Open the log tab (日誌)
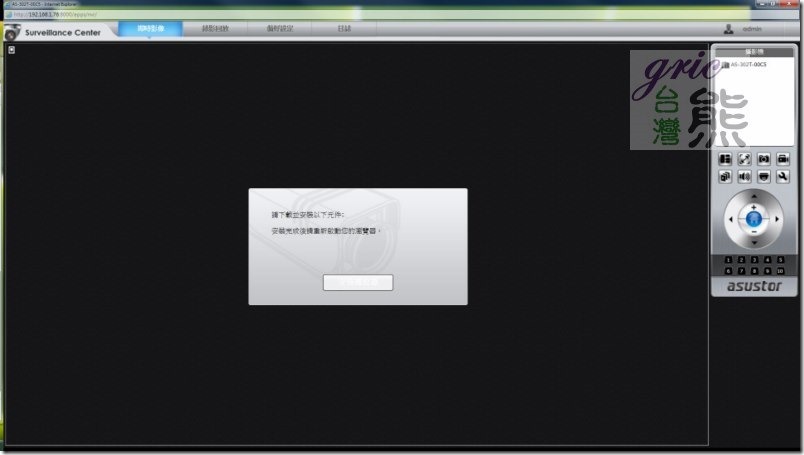 pos(344,29)
